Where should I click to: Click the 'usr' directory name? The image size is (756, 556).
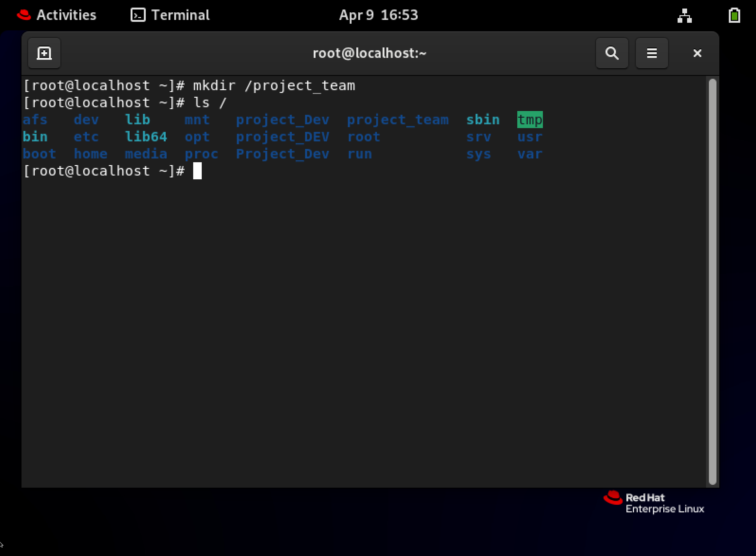530,137
